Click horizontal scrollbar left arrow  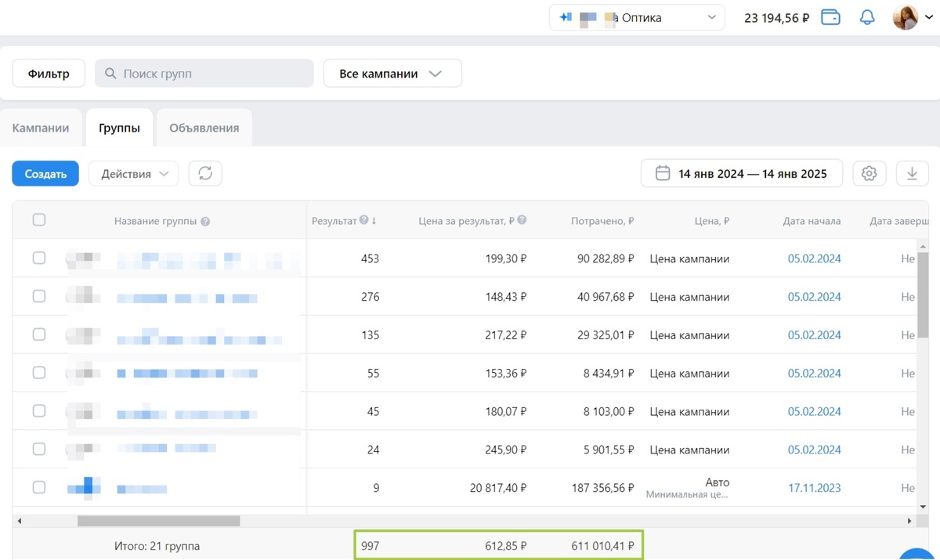coord(20,521)
